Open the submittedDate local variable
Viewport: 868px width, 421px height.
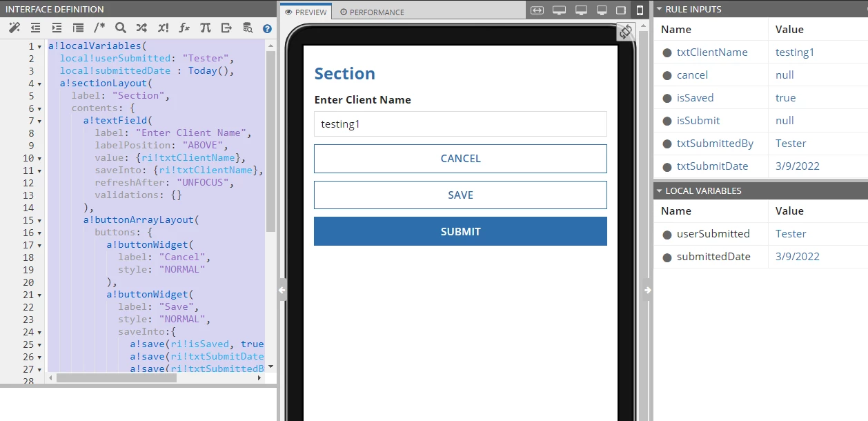click(x=713, y=257)
